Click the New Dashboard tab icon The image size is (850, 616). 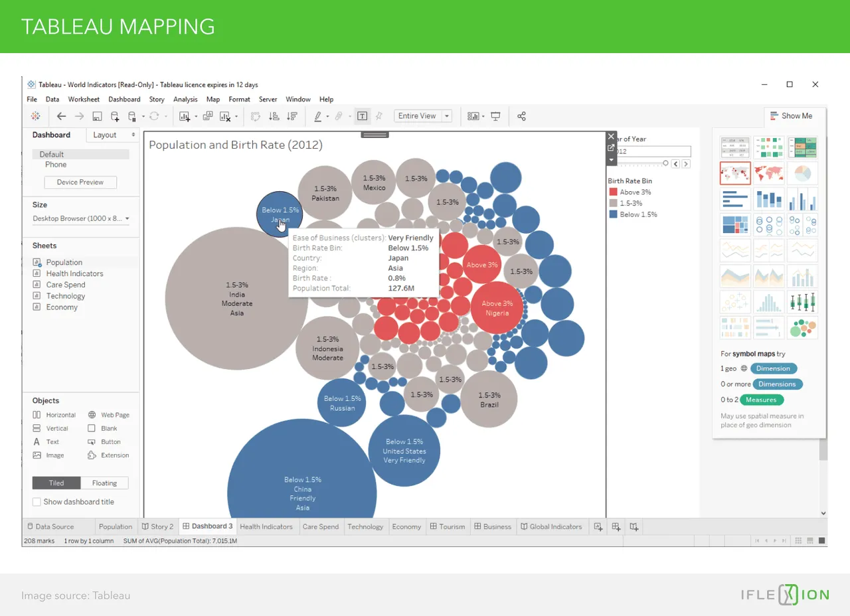[616, 527]
